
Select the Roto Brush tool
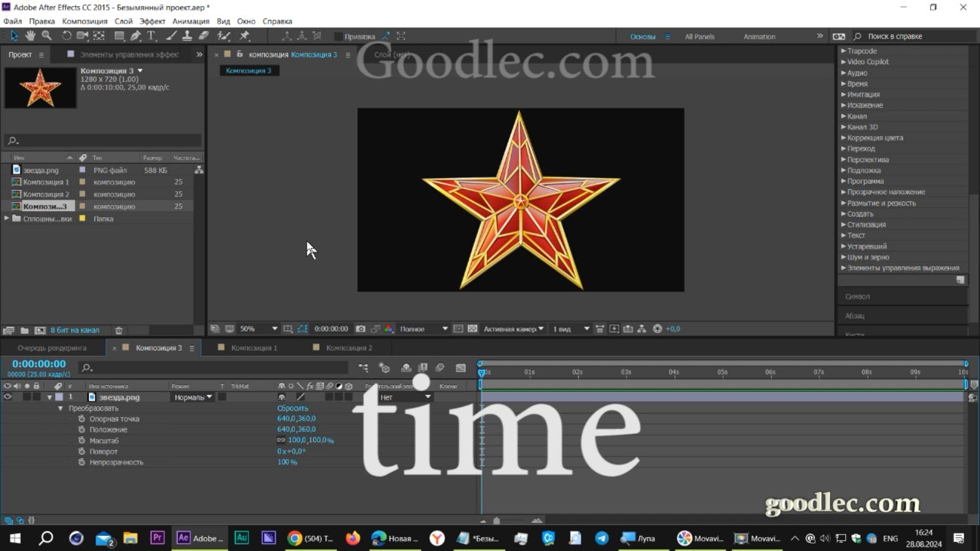pos(224,36)
